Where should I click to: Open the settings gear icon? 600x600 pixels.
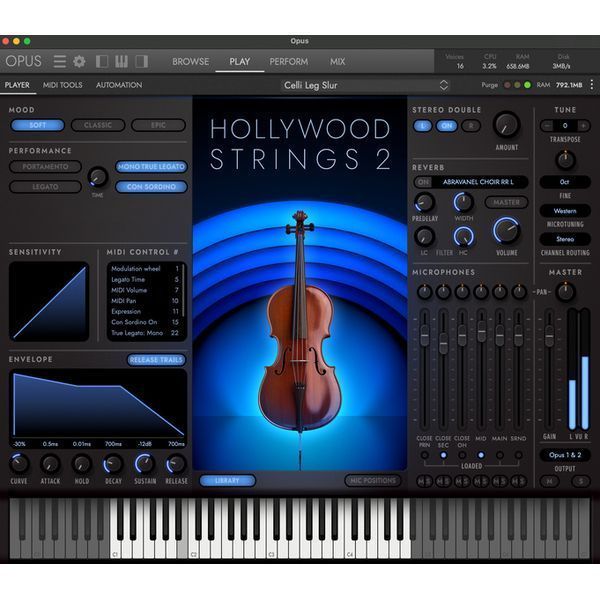coord(79,61)
